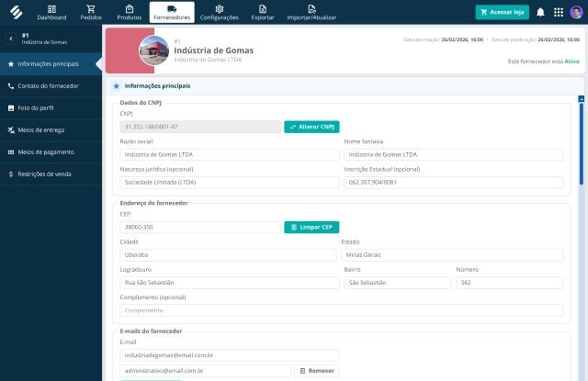Open the apps grid icon

[559, 12]
